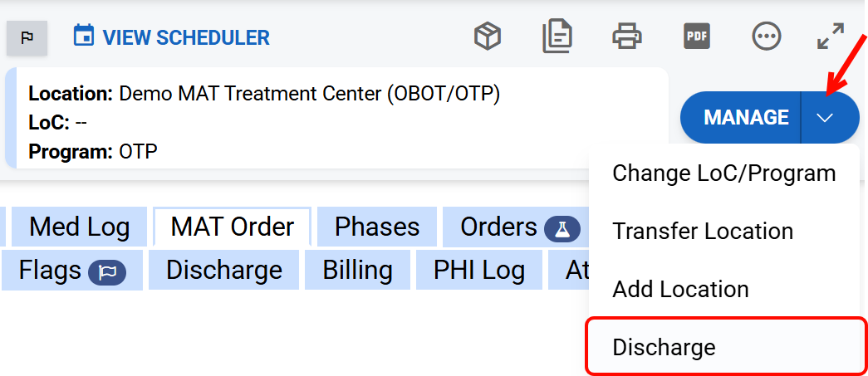868x376 pixels.
Task: Open the VIEW SCHEDULER link
Action: point(186,38)
